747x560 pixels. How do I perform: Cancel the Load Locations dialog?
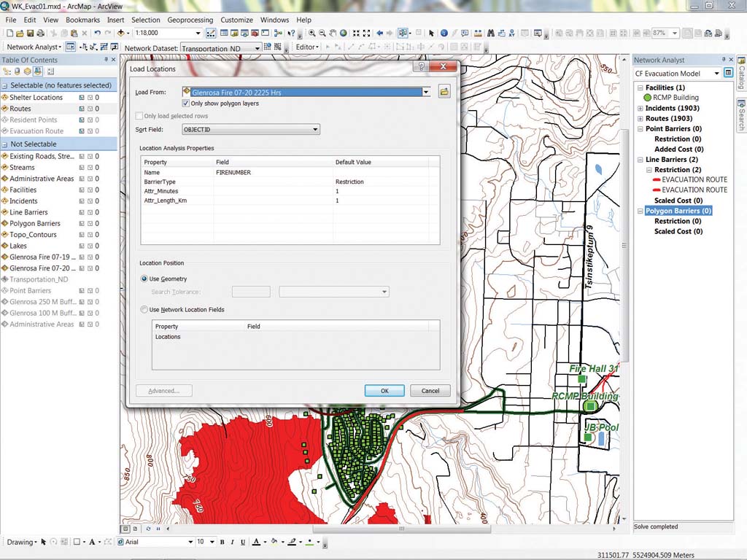pos(430,391)
